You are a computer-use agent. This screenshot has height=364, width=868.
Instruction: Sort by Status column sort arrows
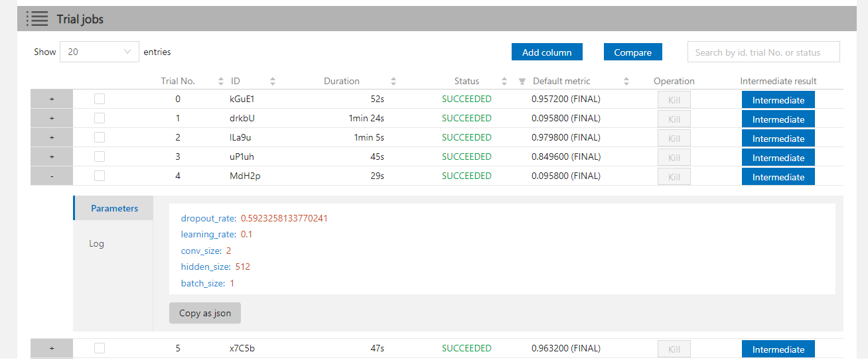(504, 82)
